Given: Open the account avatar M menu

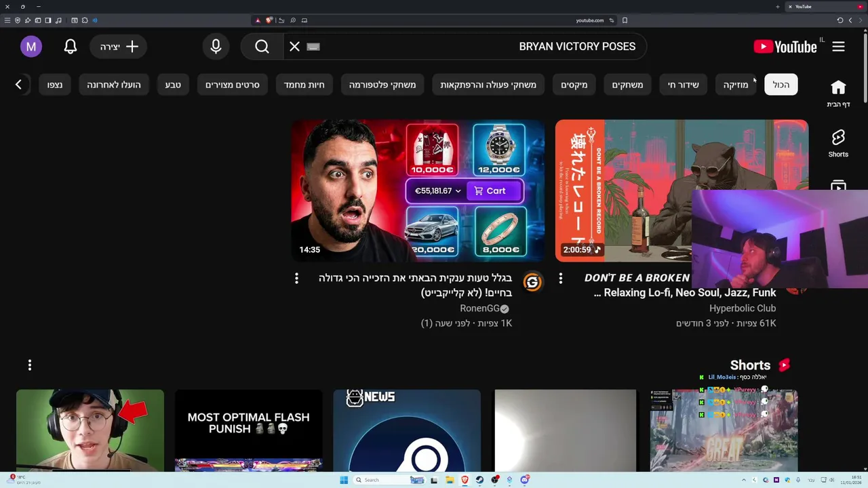Looking at the screenshot, I should pos(31,47).
